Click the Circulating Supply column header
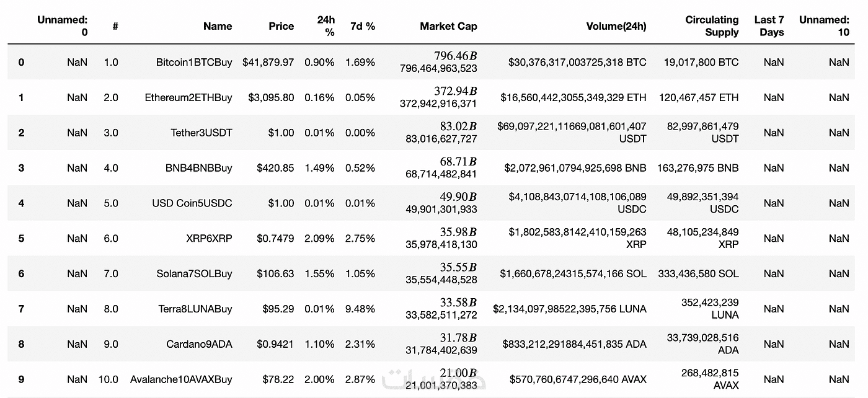The height and width of the screenshot is (398, 868). 712,26
